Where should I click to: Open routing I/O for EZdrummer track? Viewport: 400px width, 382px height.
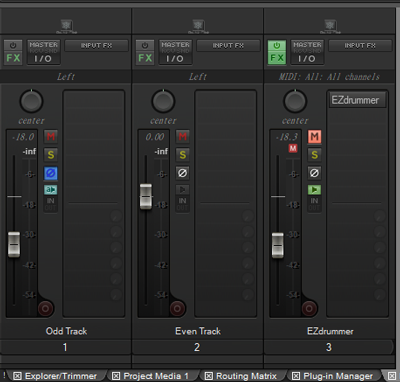307,52
